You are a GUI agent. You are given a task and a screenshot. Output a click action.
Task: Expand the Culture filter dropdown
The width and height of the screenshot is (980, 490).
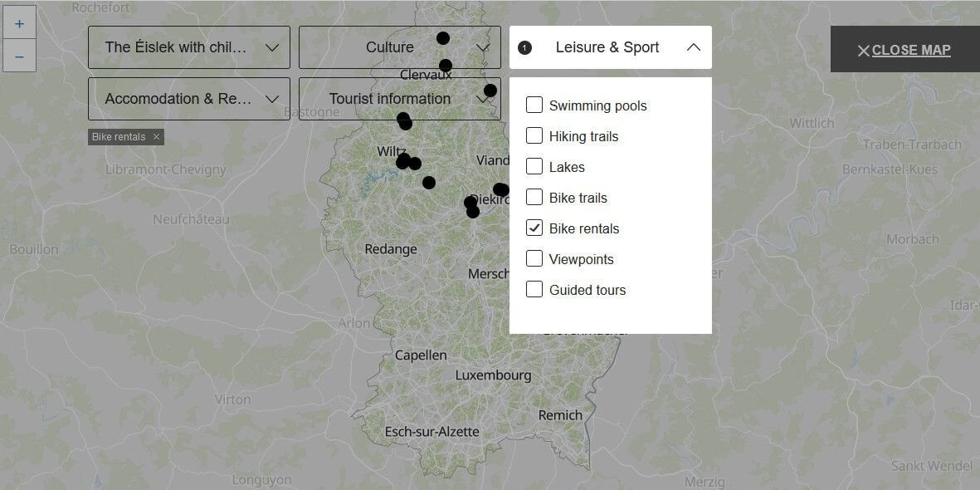(398, 47)
